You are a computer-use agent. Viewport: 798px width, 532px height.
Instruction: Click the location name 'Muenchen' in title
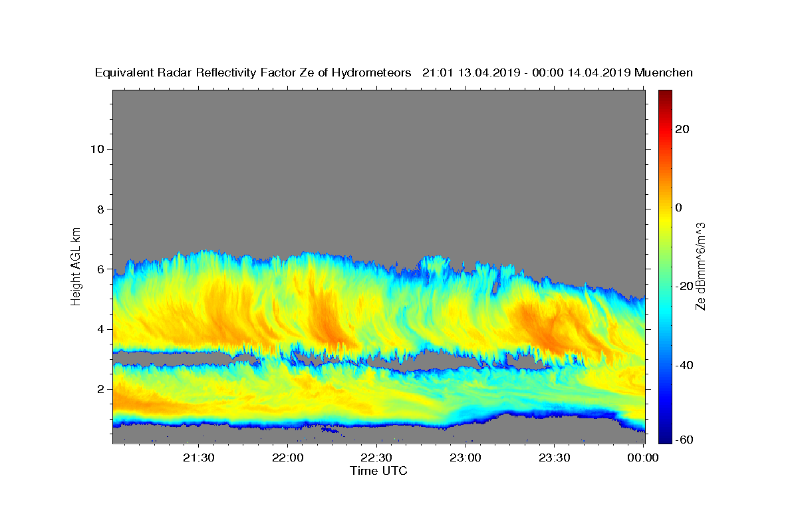click(x=664, y=72)
